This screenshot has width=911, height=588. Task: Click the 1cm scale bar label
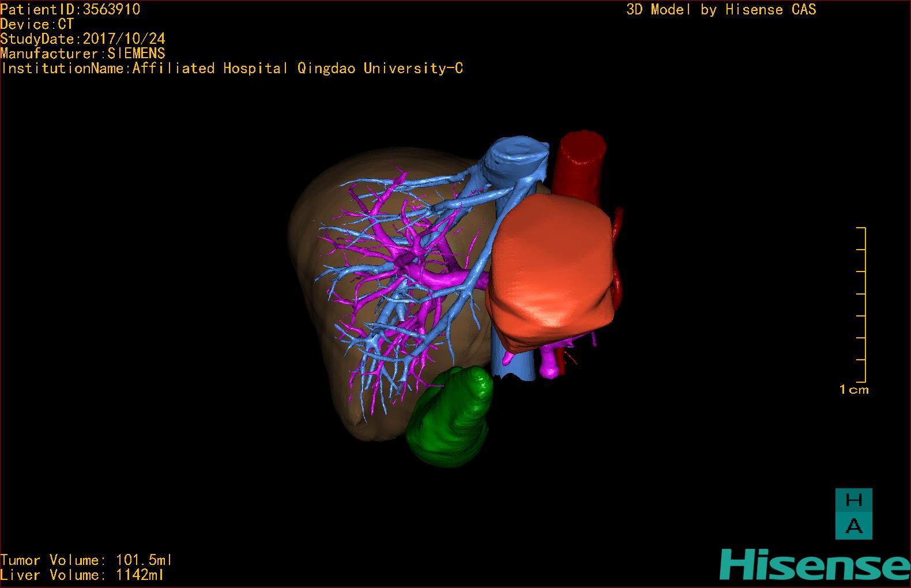coord(854,390)
